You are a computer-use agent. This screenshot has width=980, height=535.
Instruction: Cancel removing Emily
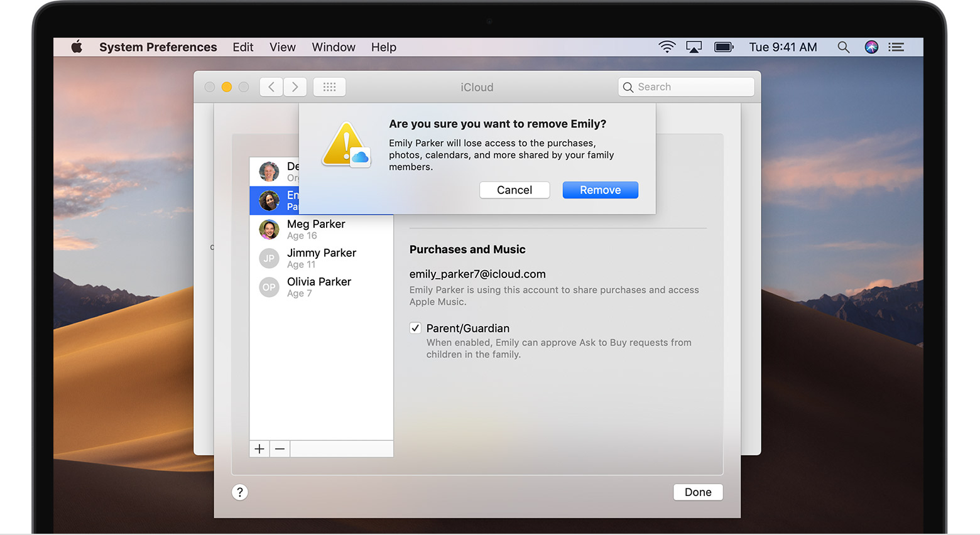(514, 190)
